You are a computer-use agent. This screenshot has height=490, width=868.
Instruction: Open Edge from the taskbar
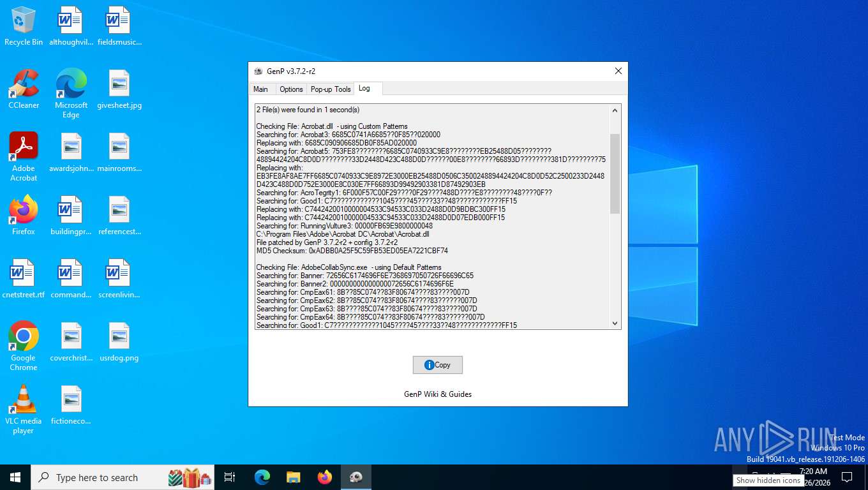(262, 477)
